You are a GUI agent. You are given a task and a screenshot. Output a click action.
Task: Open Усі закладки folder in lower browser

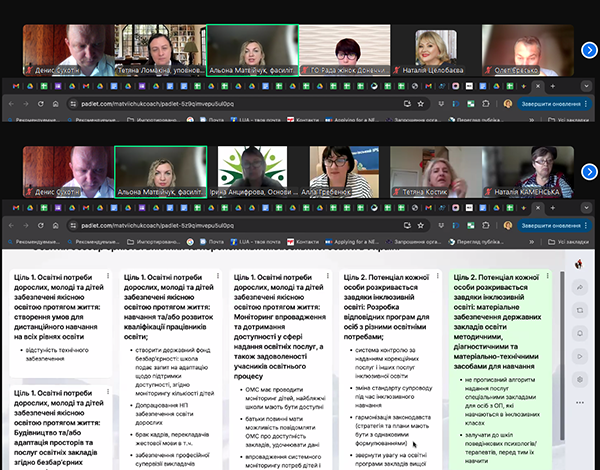(569, 242)
